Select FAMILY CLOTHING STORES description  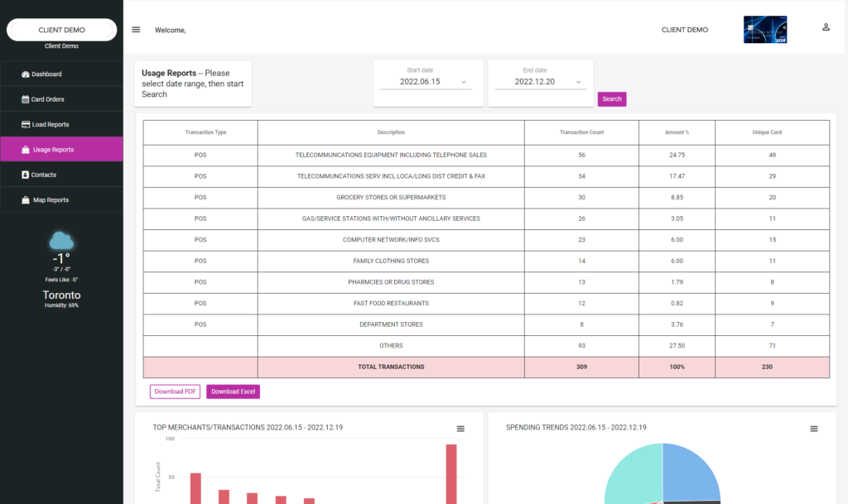coord(391,261)
